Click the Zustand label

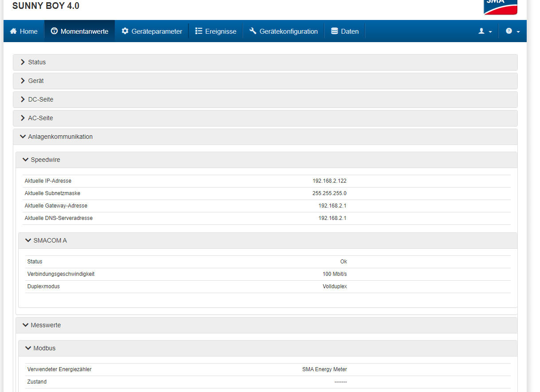37,382
